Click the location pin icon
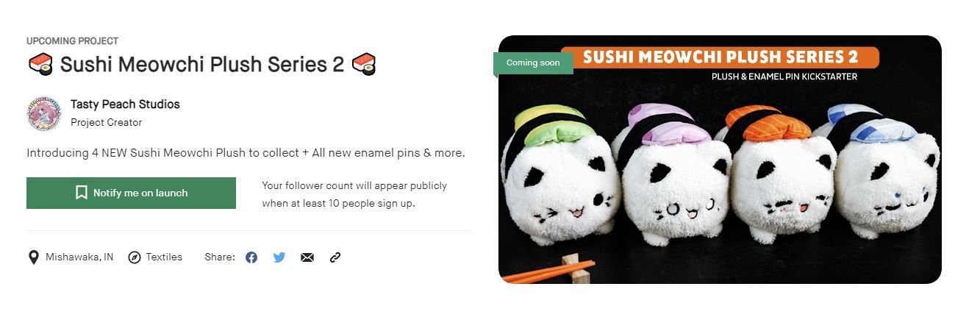The image size is (980, 317). tap(33, 257)
